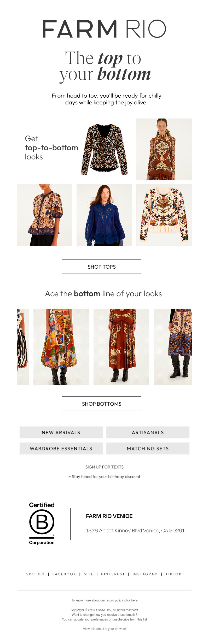Click the SHOP TOPS button
Image resolution: width=209 pixels, height=644 pixels.
coord(101,267)
